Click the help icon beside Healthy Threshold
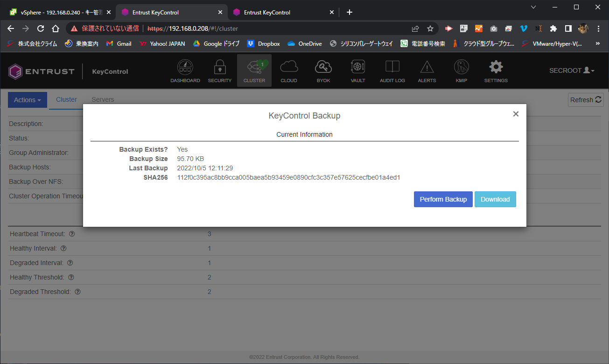The image size is (609, 364). (x=71, y=277)
